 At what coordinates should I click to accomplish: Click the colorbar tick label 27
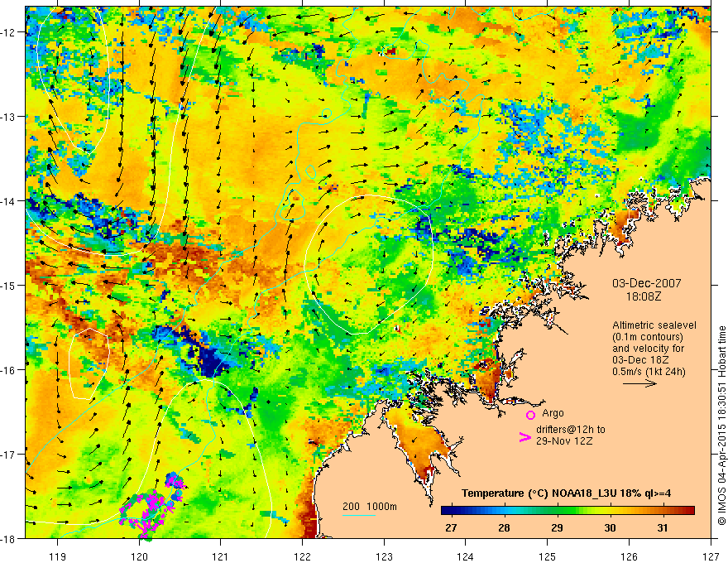click(x=451, y=527)
